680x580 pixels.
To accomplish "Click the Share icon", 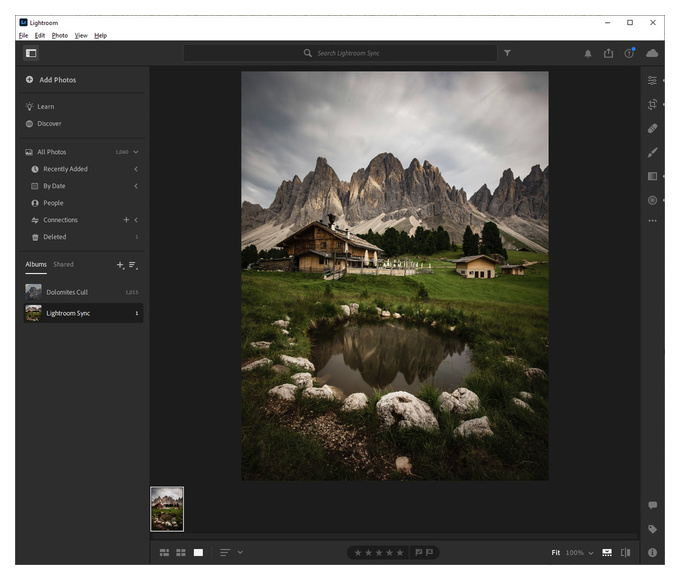I will pos(608,53).
